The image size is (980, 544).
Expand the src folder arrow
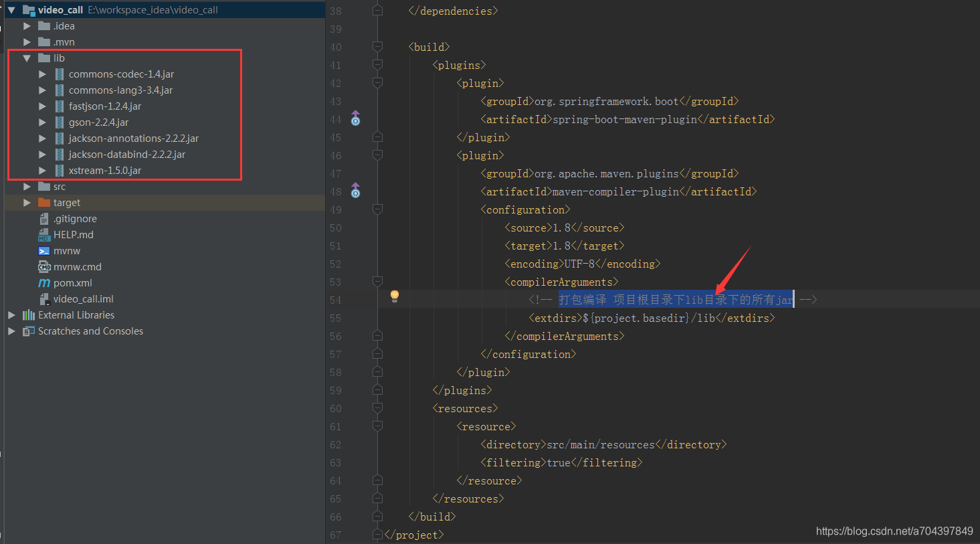27,187
